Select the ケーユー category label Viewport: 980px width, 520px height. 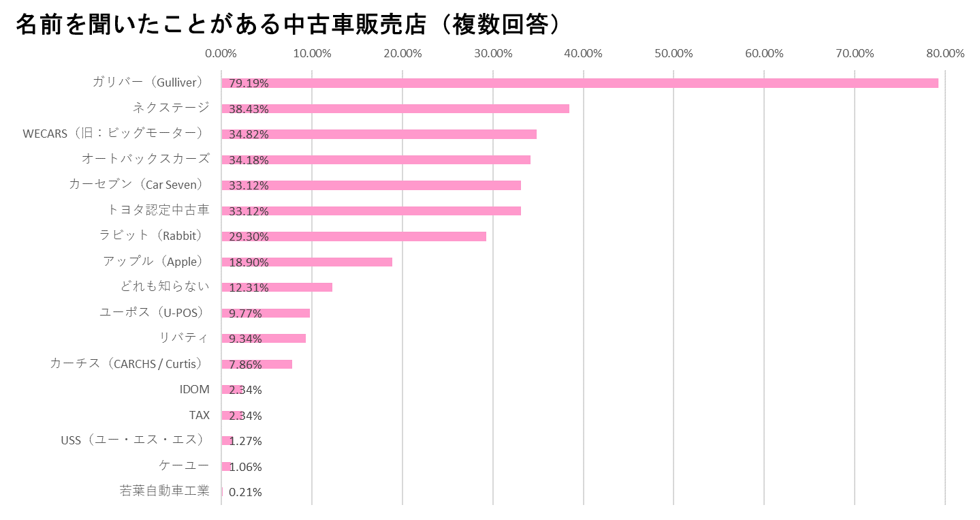coord(184,466)
